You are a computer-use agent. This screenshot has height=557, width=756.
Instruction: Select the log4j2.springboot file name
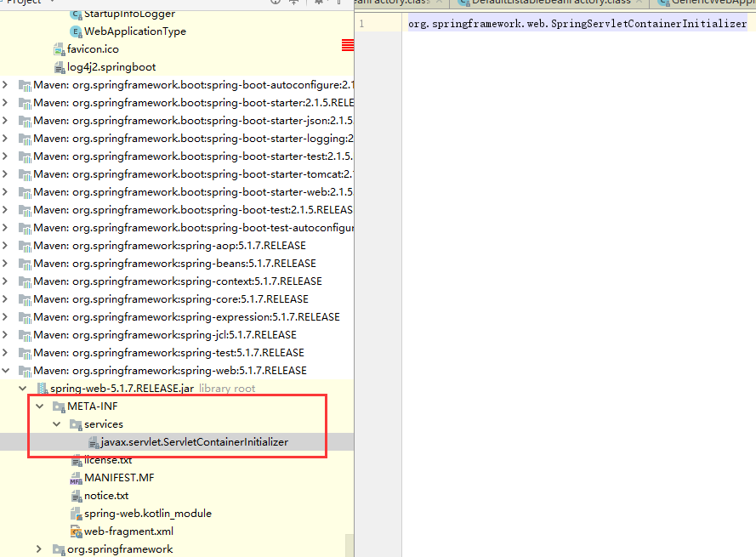[111, 67]
